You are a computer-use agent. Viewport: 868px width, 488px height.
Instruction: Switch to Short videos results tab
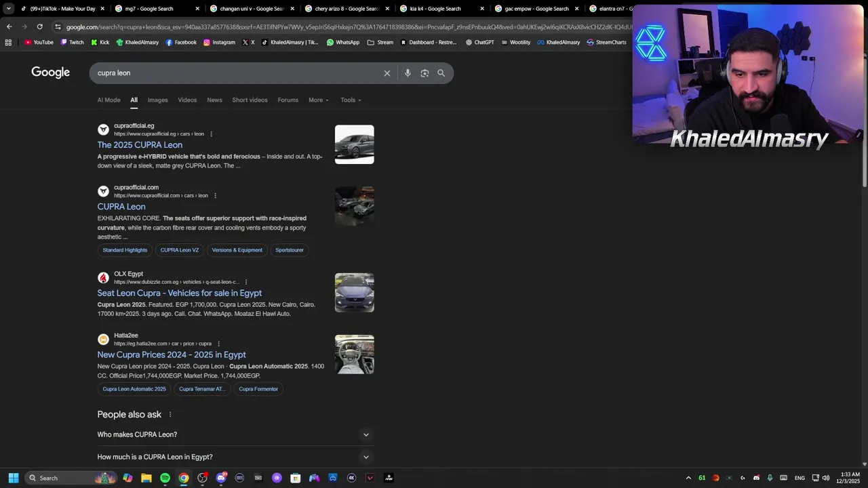click(250, 100)
